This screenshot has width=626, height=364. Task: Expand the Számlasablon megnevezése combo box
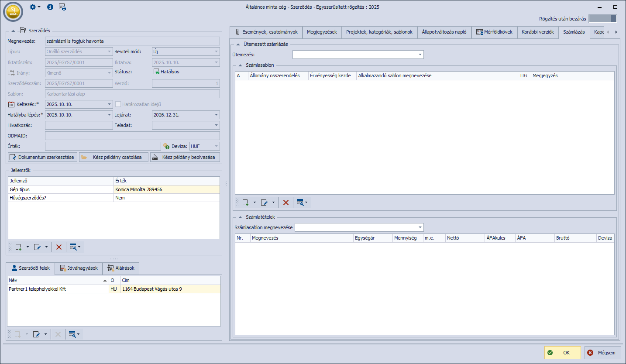(420, 227)
